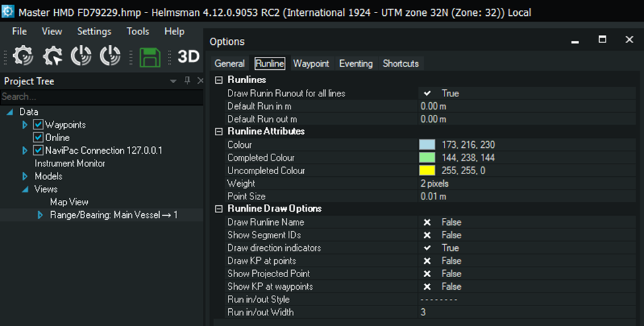The height and width of the screenshot is (326, 644).
Task: Switch to the Eventing options tab
Action: [x=355, y=63]
